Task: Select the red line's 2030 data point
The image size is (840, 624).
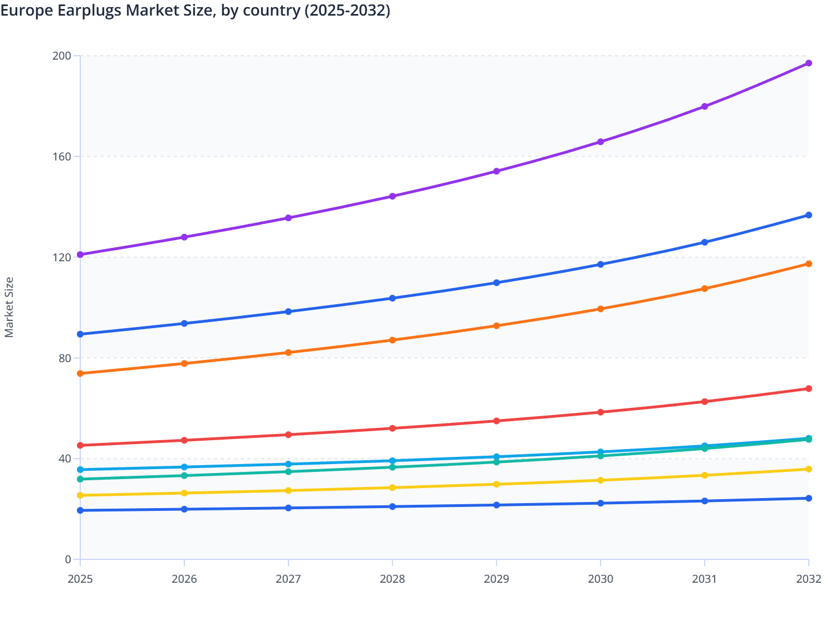Action: pos(600,412)
